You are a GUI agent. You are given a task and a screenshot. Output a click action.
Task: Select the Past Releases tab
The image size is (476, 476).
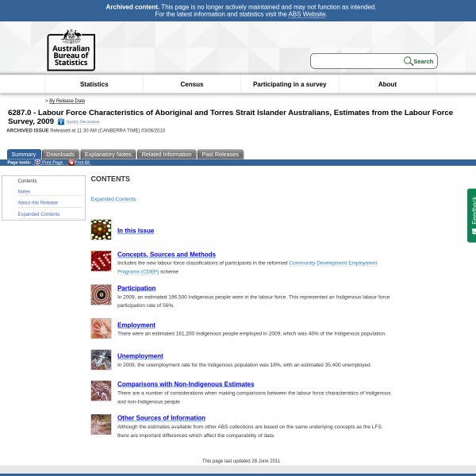(x=220, y=154)
